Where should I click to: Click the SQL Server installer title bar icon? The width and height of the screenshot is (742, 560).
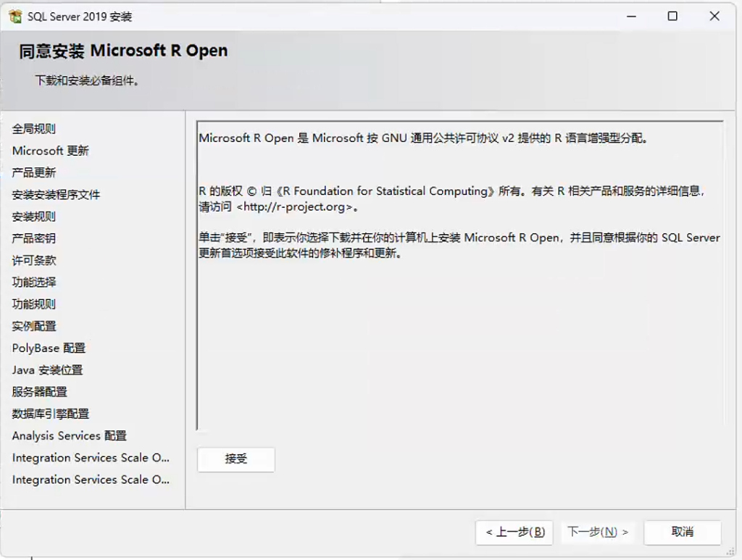click(15, 17)
